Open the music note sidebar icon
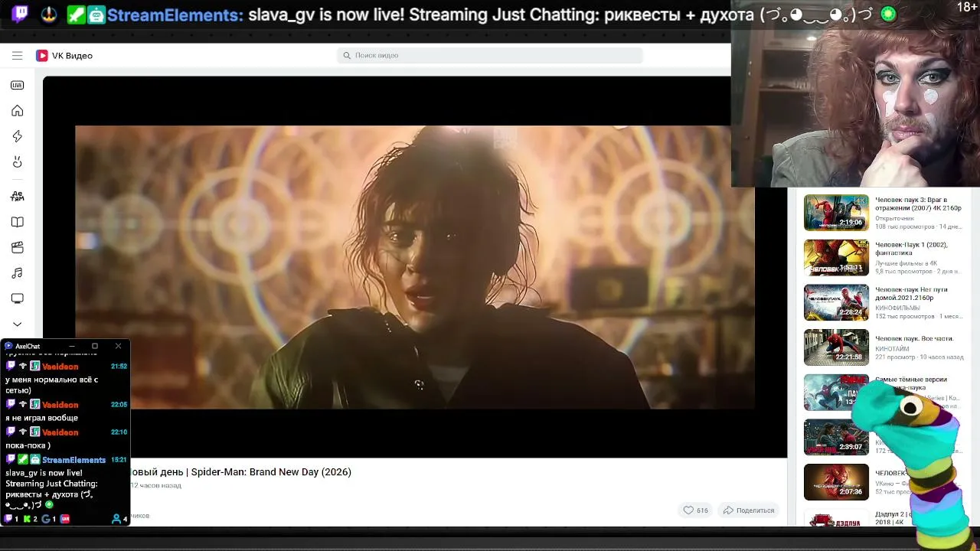The width and height of the screenshot is (980, 551). point(17,273)
